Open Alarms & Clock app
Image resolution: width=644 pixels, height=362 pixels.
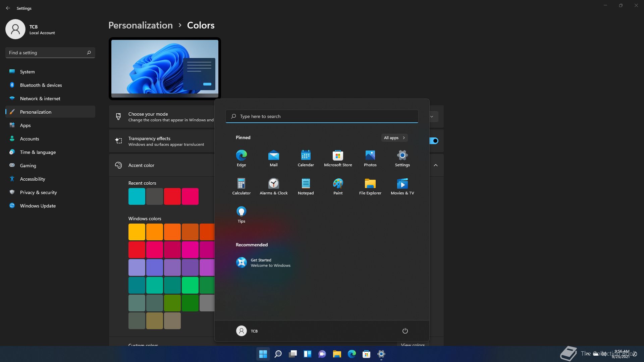273,186
